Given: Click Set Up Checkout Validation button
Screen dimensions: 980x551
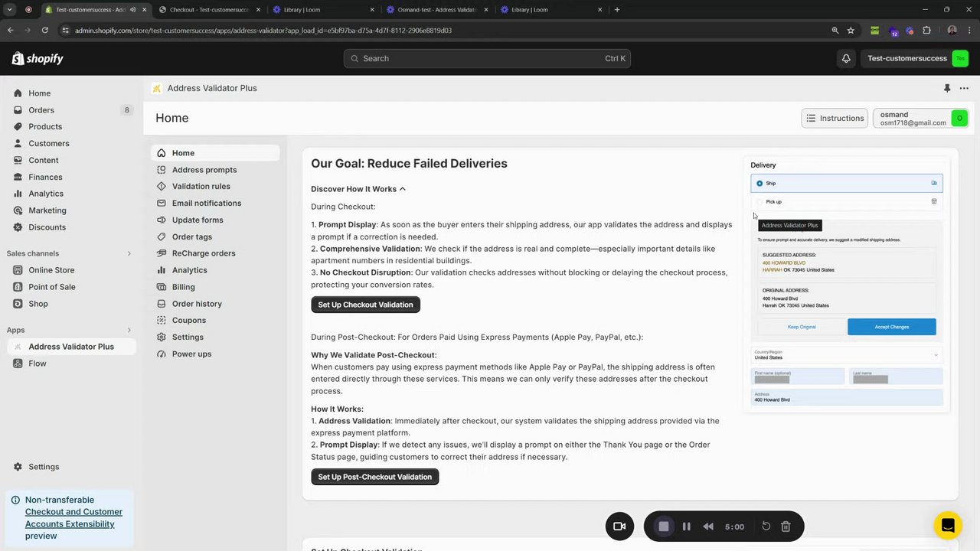Looking at the screenshot, I should [x=365, y=305].
